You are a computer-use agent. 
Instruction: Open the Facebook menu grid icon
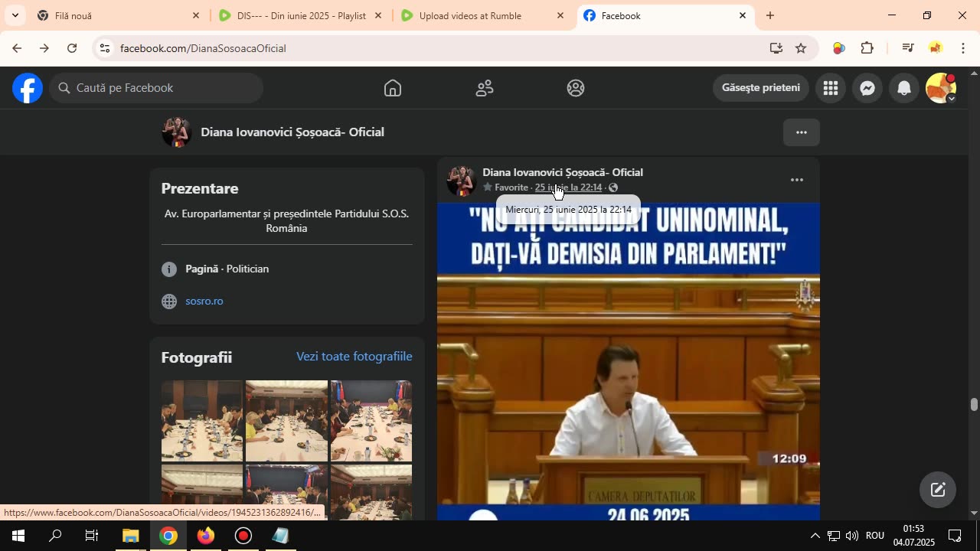coord(831,88)
